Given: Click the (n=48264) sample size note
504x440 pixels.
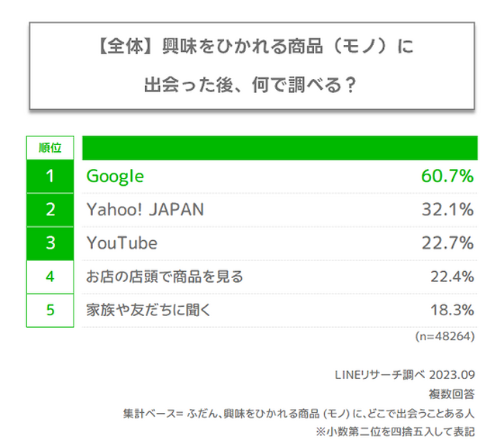Looking at the screenshot, I should pos(444,336).
